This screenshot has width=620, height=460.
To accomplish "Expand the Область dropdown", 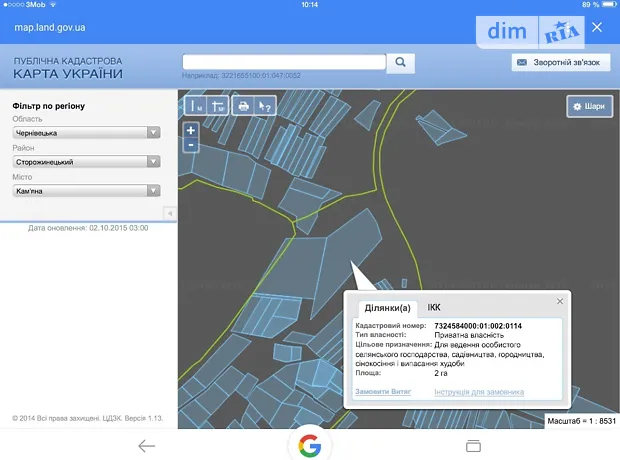I will tap(86, 132).
